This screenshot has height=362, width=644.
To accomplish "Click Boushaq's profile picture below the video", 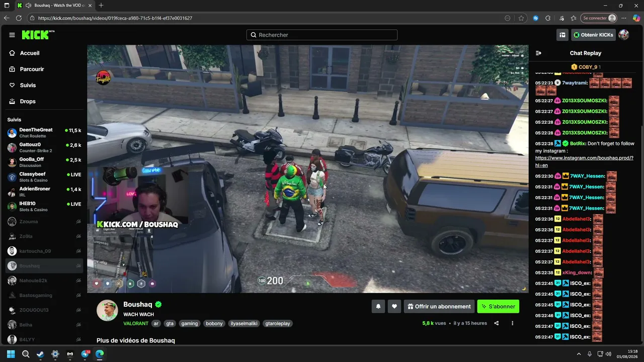I will coord(107,311).
